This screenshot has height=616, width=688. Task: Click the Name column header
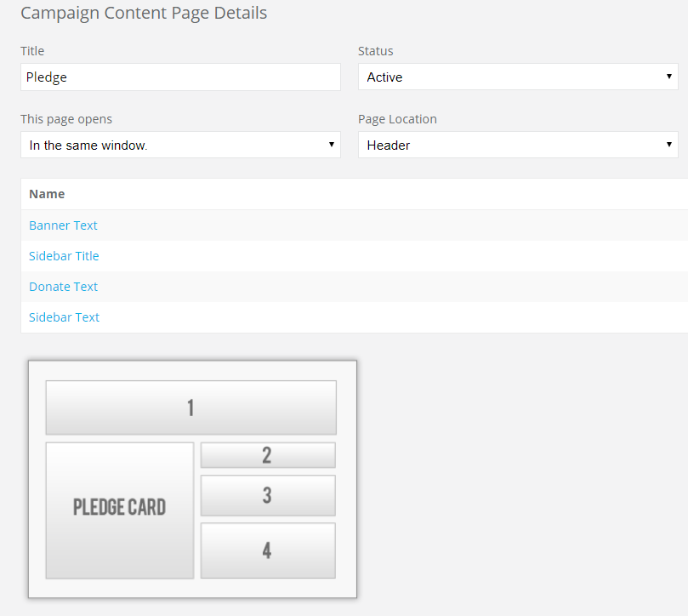click(x=47, y=194)
